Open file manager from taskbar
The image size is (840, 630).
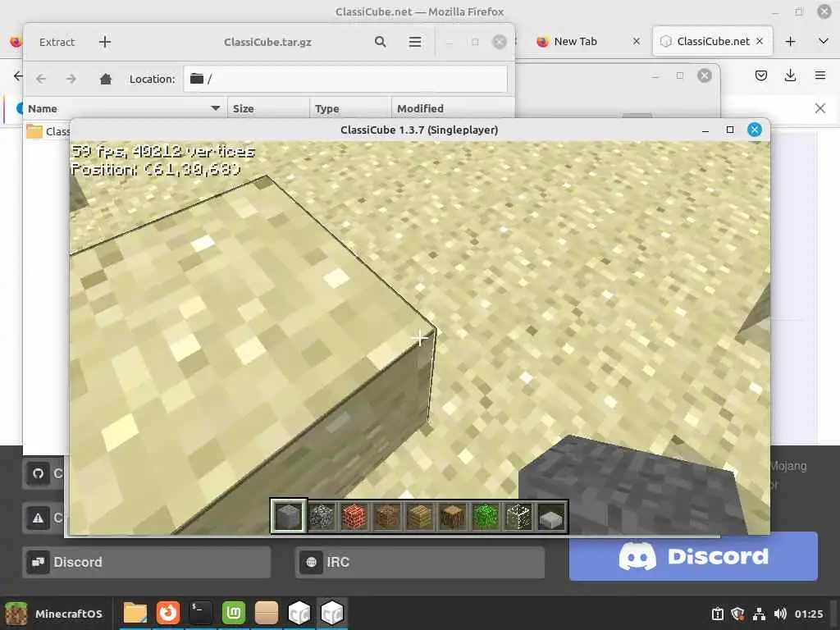pos(135,613)
